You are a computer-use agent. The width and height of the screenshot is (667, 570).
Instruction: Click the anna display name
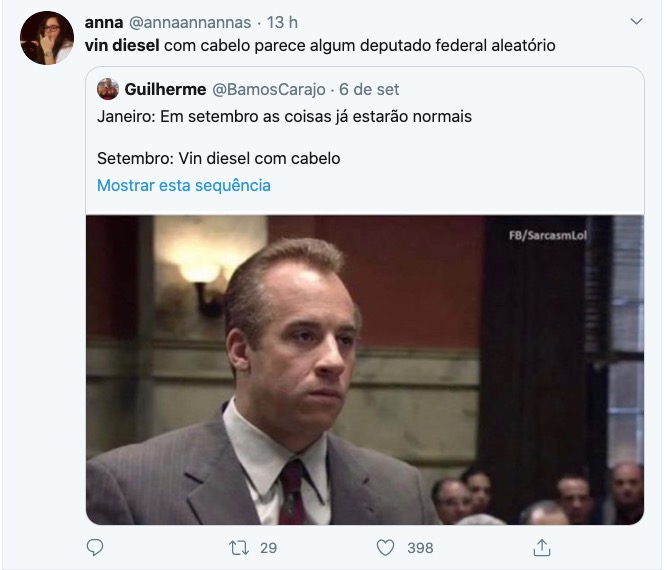pos(104,23)
